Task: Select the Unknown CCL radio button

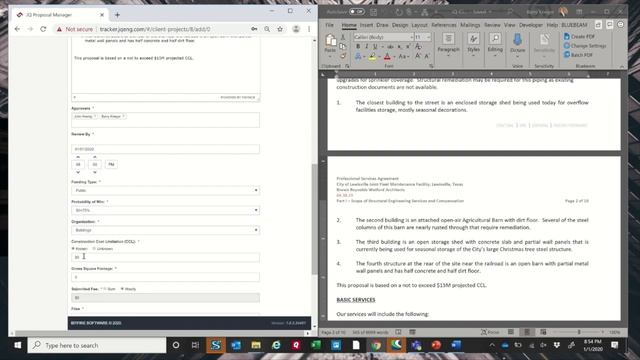Action: coord(94,249)
